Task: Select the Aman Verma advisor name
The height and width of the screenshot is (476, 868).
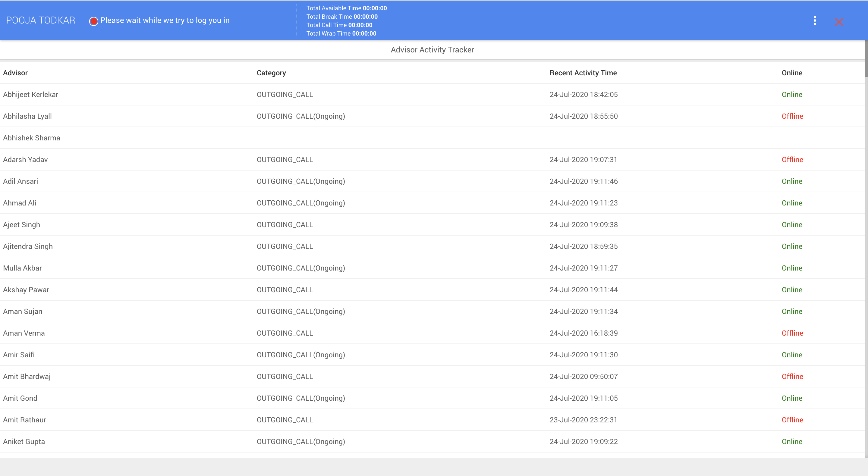Action: click(x=24, y=333)
